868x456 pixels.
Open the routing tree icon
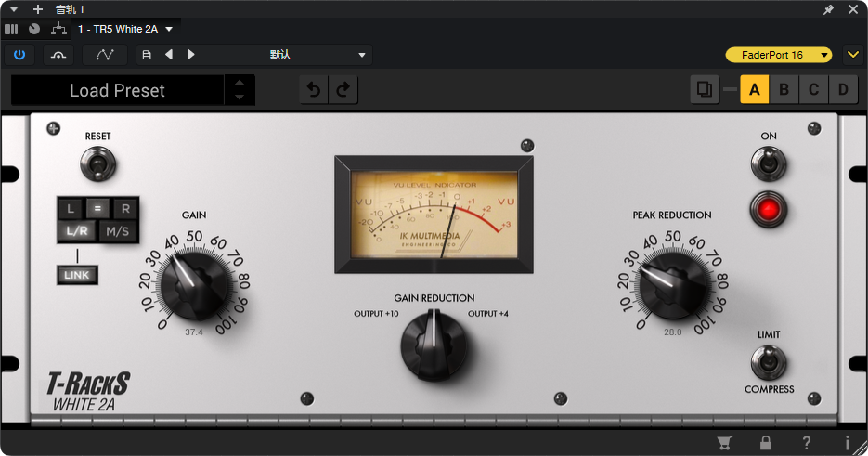pyautogui.click(x=58, y=29)
